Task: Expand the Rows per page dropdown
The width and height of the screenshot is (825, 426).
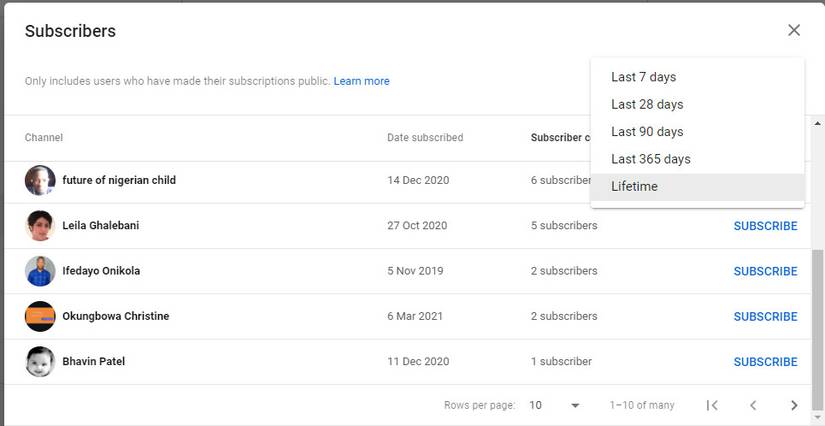Action: 554,405
